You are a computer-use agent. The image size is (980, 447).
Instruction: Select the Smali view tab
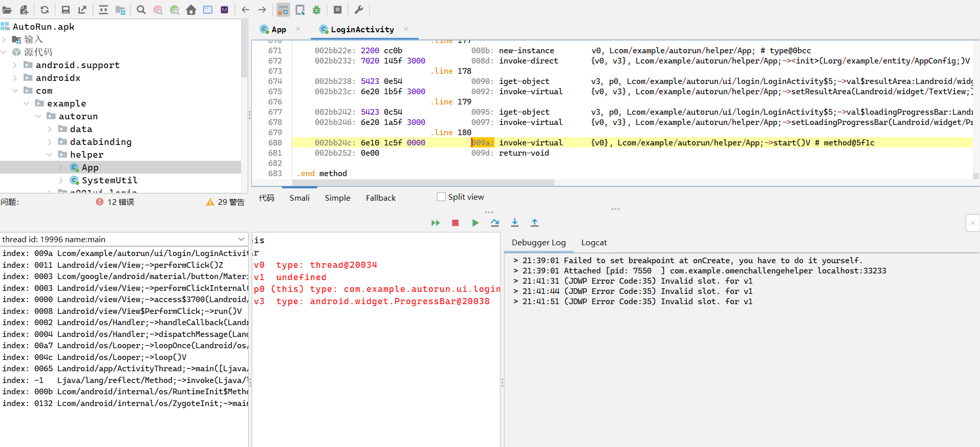299,198
